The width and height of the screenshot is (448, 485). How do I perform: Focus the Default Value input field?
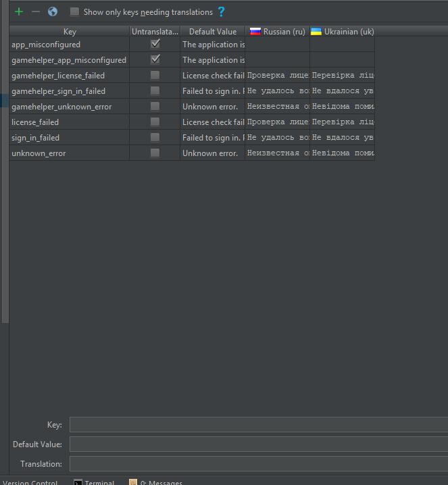pos(259,444)
